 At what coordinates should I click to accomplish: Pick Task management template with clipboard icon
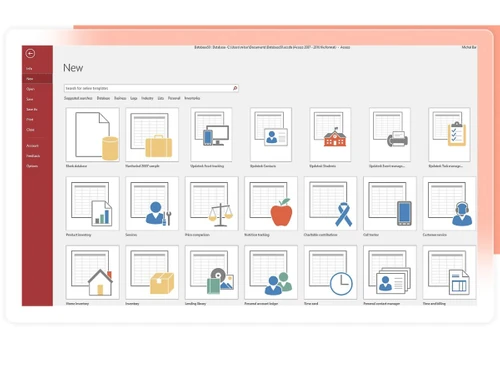coord(449,134)
